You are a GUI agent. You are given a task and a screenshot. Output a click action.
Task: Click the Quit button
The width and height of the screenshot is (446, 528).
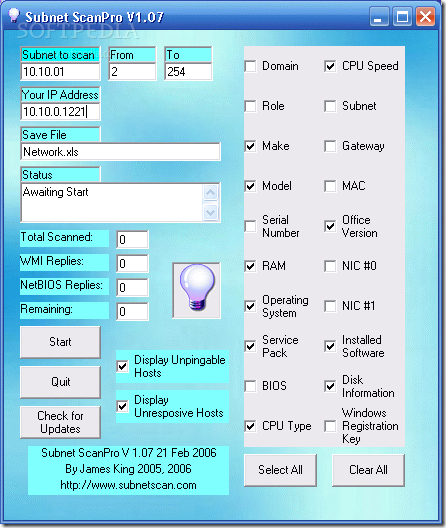point(60,382)
